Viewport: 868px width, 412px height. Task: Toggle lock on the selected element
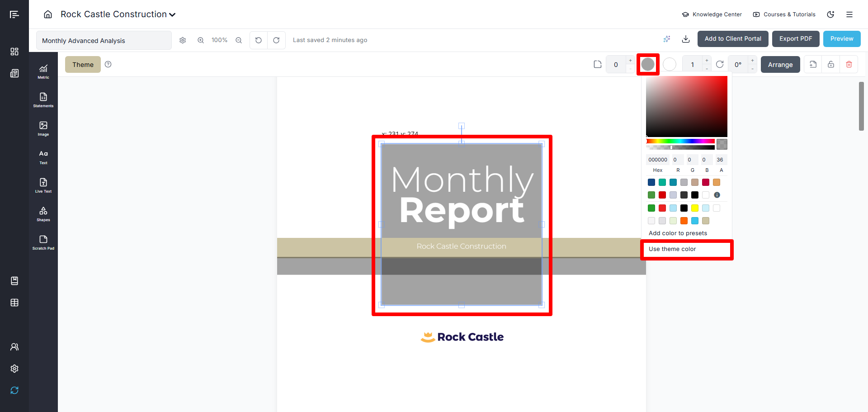click(831, 64)
